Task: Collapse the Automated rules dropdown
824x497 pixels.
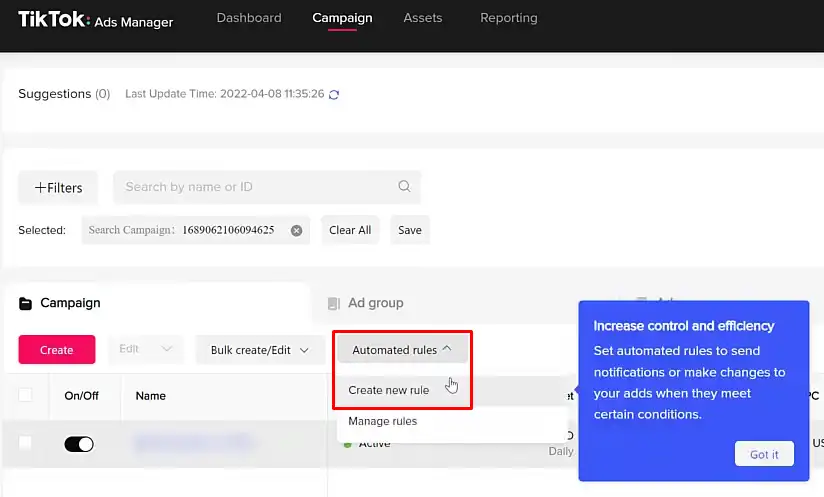Action: pos(403,350)
